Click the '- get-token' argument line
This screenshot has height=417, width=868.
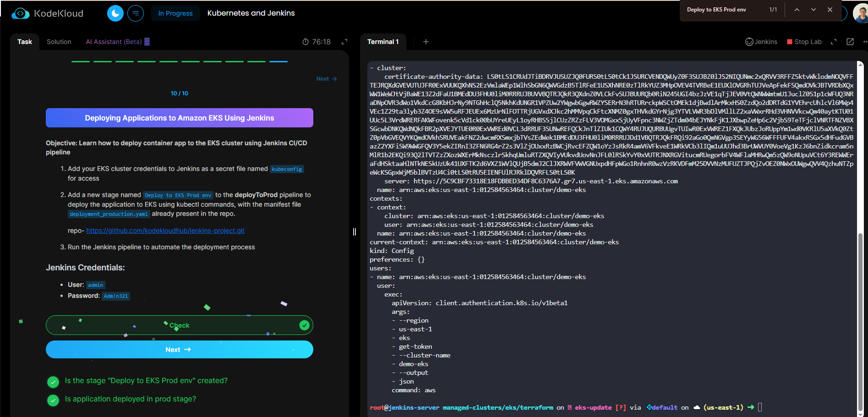click(412, 347)
